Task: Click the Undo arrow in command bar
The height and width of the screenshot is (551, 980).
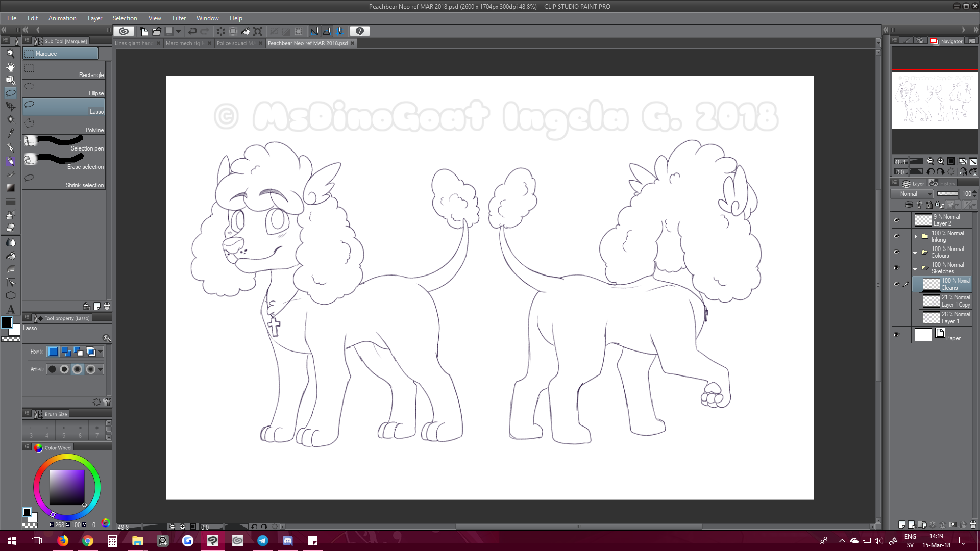Action: [192, 31]
